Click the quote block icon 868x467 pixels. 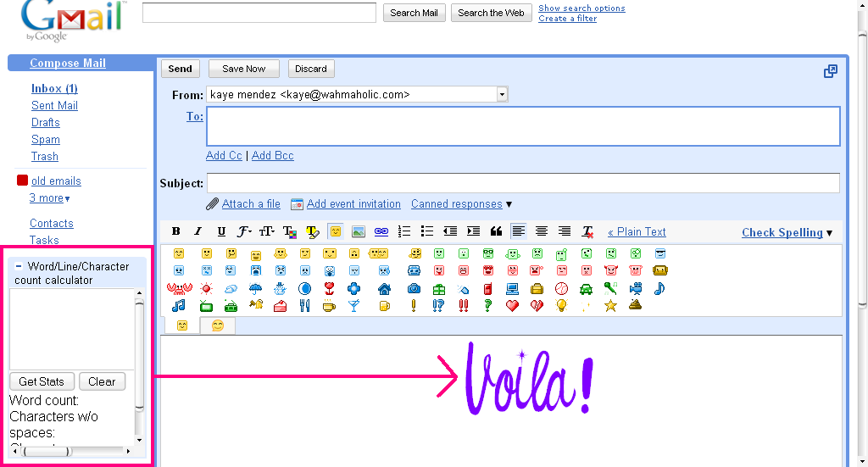click(496, 231)
